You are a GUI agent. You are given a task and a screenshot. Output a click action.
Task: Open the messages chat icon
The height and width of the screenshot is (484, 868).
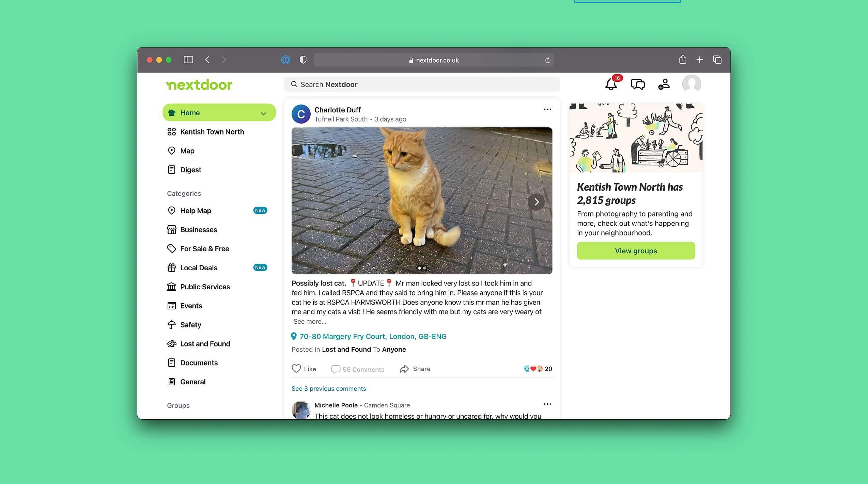click(x=638, y=84)
